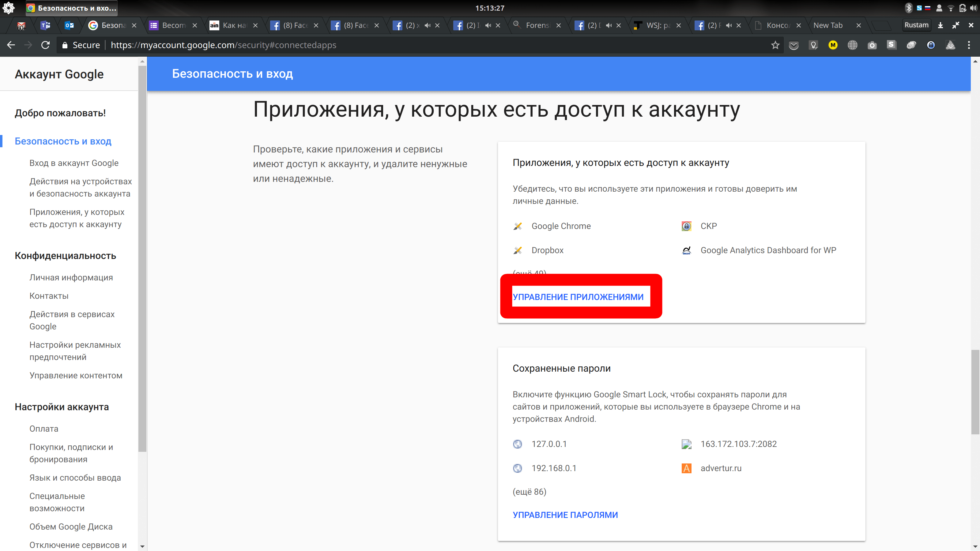Open the Rustam profile button
980x551 pixels.
click(x=916, y=25)
